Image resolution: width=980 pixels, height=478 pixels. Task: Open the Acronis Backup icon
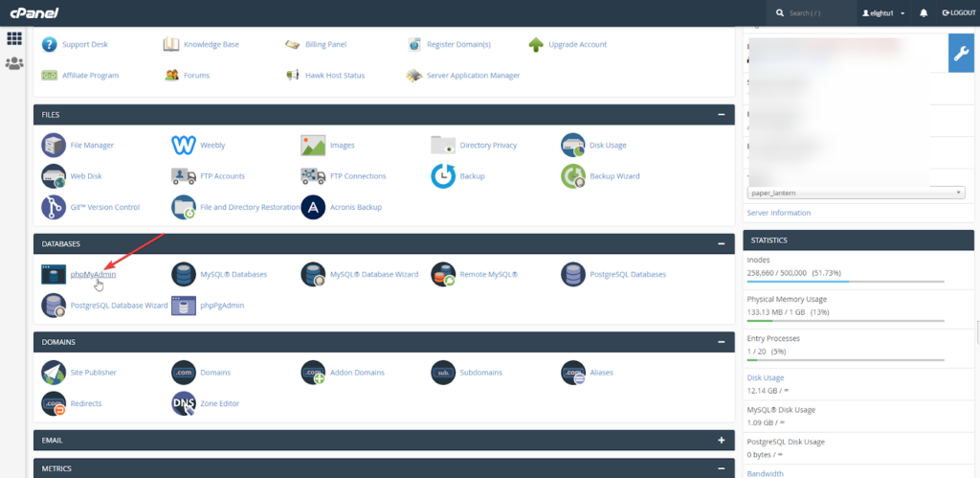(x=313, y=207)
